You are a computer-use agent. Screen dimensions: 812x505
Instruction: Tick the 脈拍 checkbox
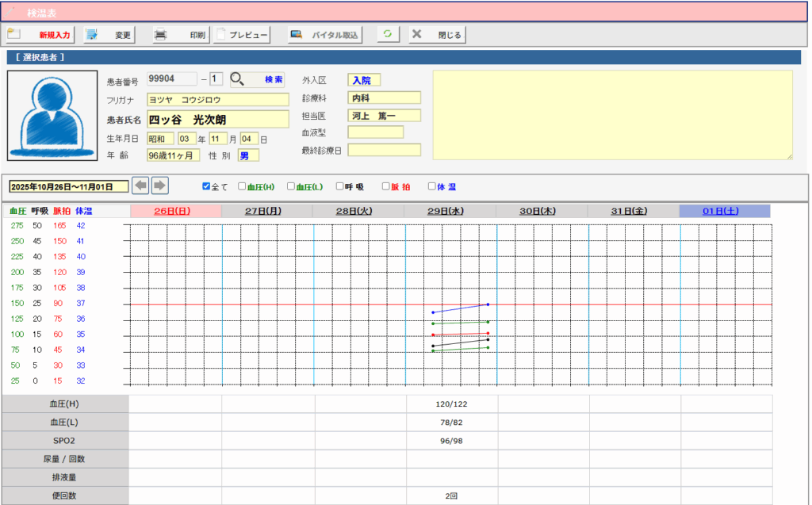click(385, 187)
